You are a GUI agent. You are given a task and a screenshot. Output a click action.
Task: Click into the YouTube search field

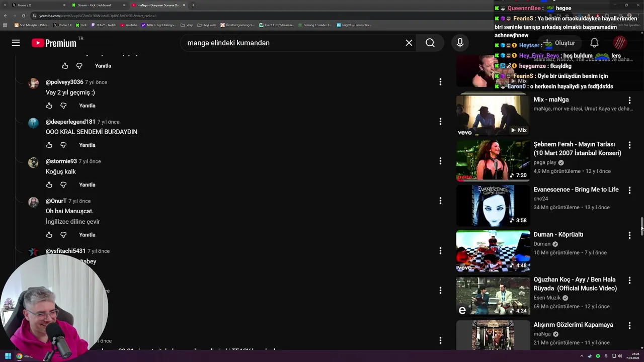(x=292, y=43)
